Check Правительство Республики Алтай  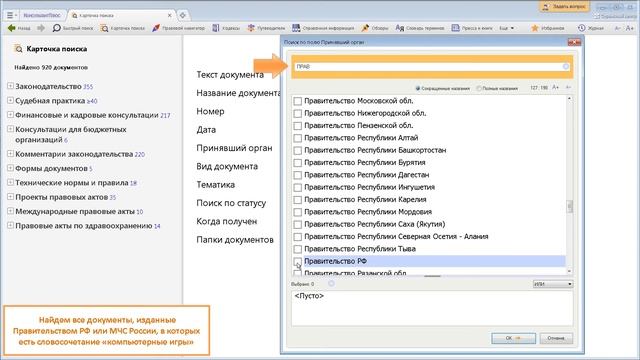[298, 138]
